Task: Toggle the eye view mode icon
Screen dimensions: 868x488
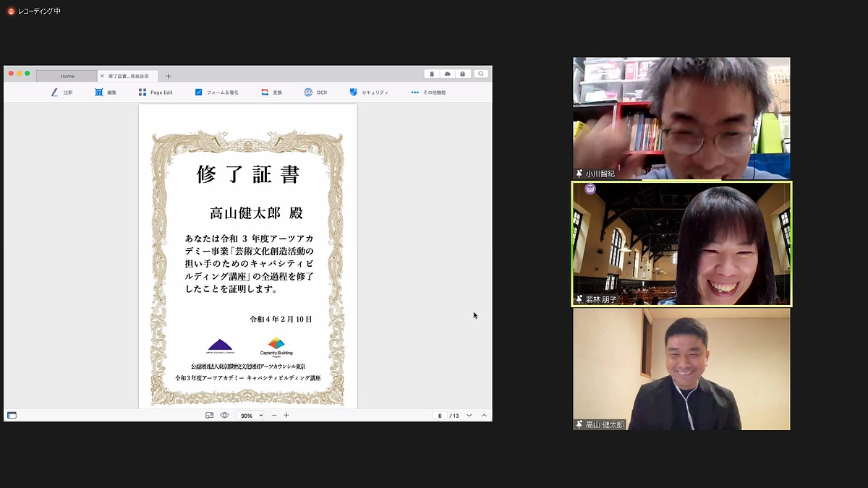Action: pos(224,415)
